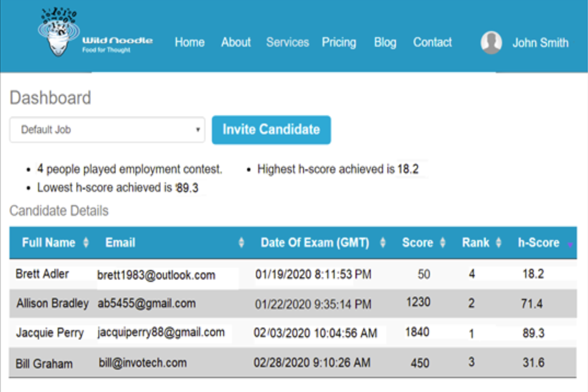The height and width of the screenshot is (392, 588).
Task: Open the Home page
Action: pos(190,42)
